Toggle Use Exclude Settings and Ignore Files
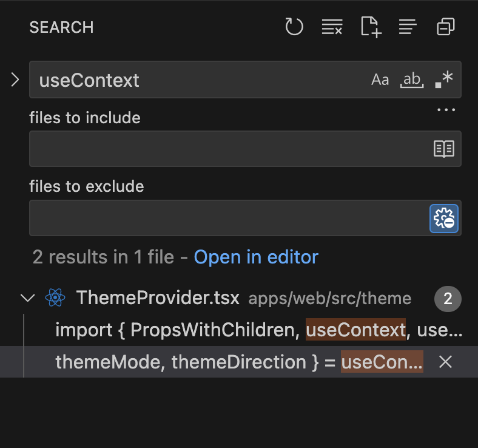 [444, 219]
